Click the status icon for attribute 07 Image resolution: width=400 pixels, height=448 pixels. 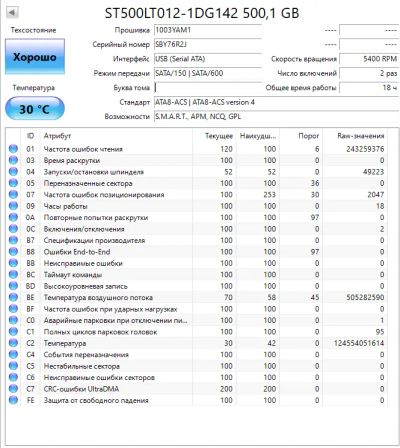(x=13, y=194)
